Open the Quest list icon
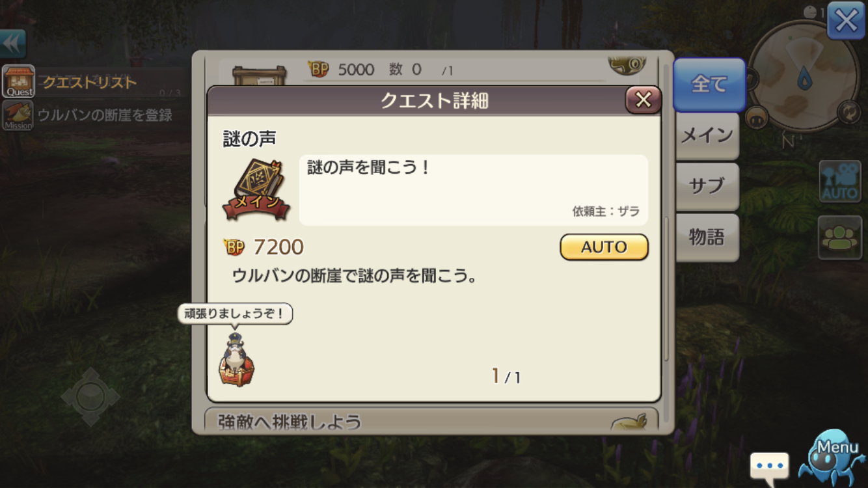Image resolution: width=868 pixels, height=488 pixels. point(19,81)
